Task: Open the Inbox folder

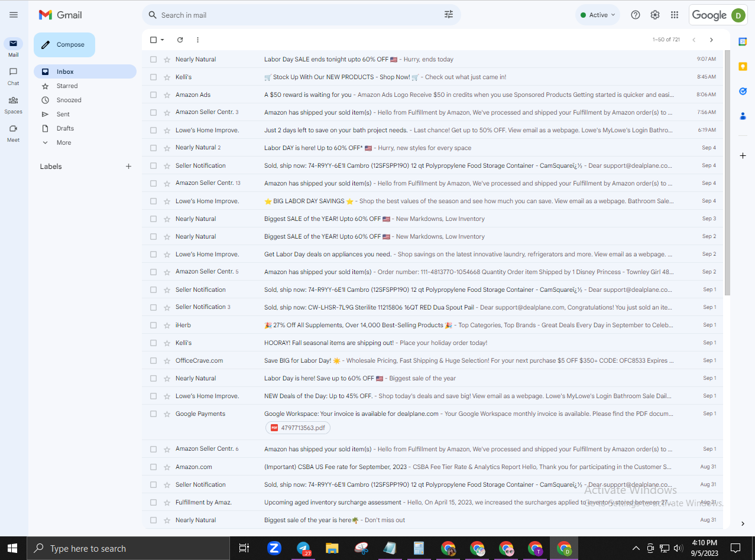Action: [85, 71]
